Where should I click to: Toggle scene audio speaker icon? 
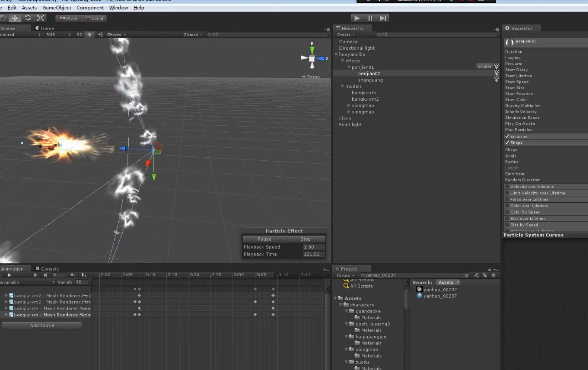[100, 35]
